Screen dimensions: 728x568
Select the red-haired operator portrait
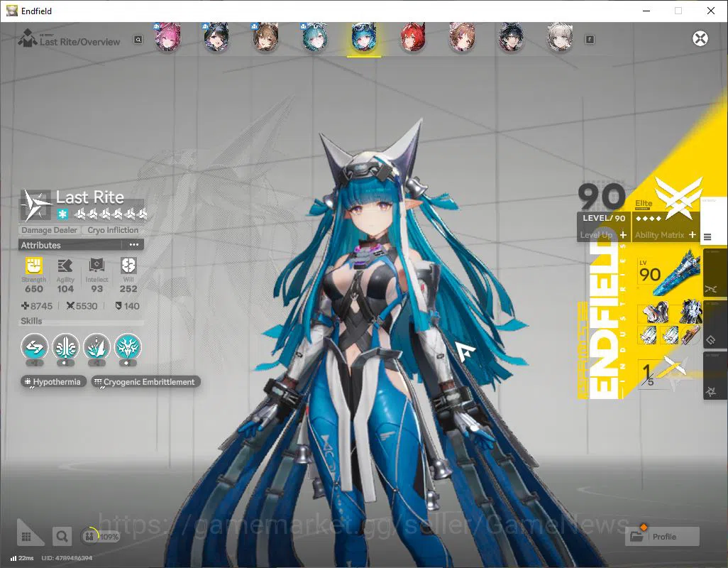tap(413, 37)
